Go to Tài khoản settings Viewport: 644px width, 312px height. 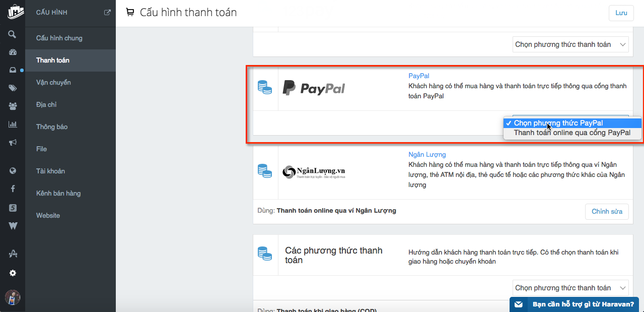pos(70,171)
